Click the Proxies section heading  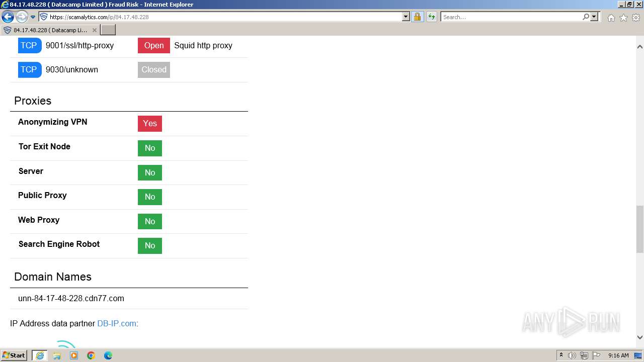click(33, 101)
